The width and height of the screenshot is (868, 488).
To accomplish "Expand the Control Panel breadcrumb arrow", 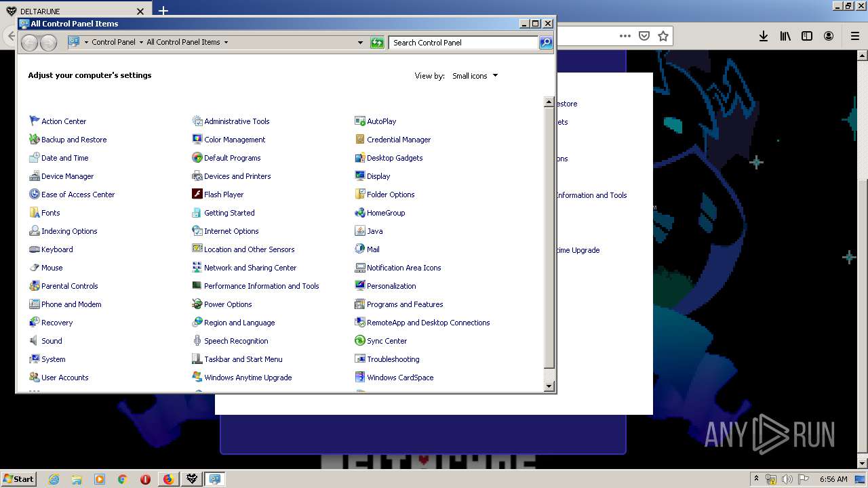I will pos(140,42).
